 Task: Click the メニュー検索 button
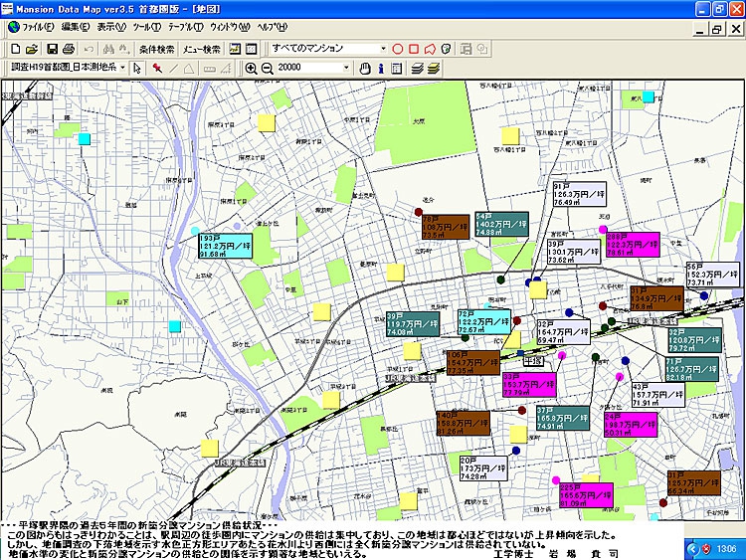click(x=202, y=49)
